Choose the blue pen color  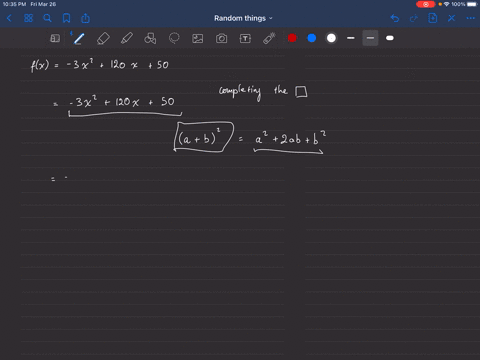(x=312, y=38)
